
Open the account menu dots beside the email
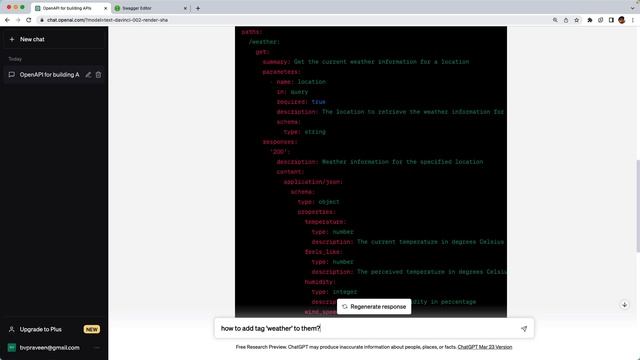coord(97,348)
